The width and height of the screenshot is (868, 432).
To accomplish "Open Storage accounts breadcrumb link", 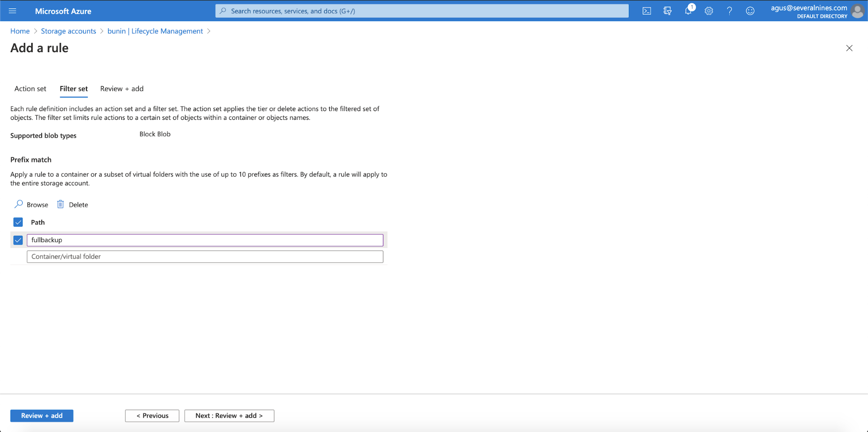I will click(x=69, y=31).
